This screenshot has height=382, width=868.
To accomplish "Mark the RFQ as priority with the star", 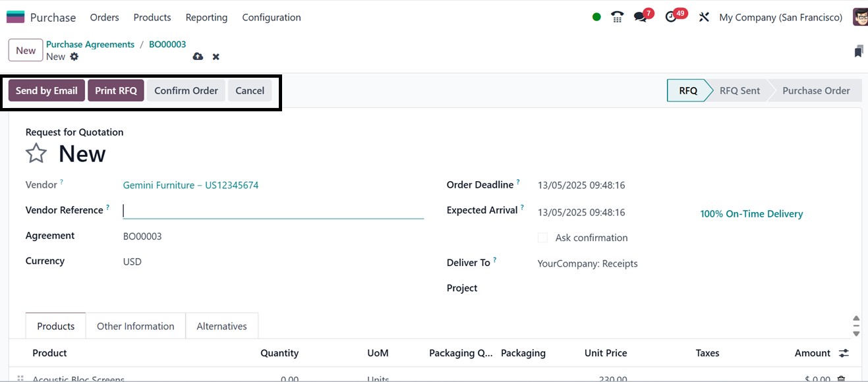I will (x=36, y=154).
